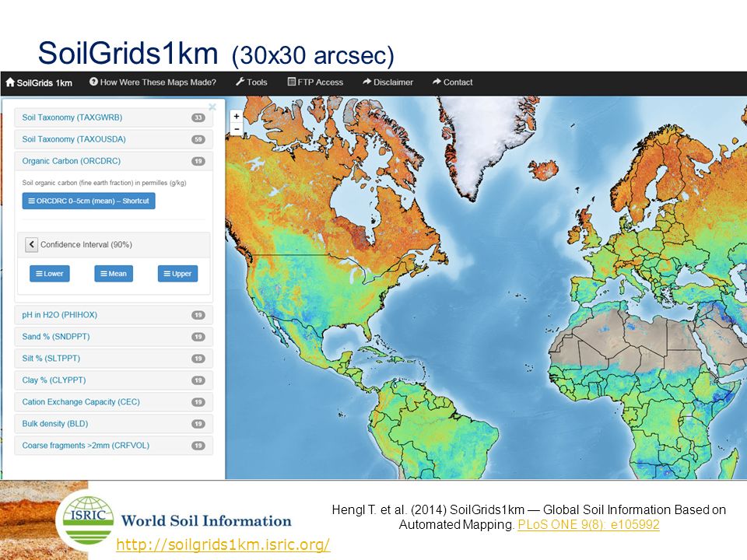Zoom out the map with minus button
This screenshot has height=560, width=747.
[x=237, y=128]
